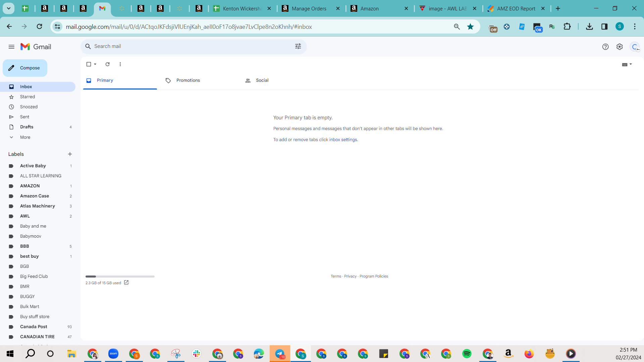Open the Starred folder
The width and height of the screenshot is (644, 362).
[x=38, y=97]
